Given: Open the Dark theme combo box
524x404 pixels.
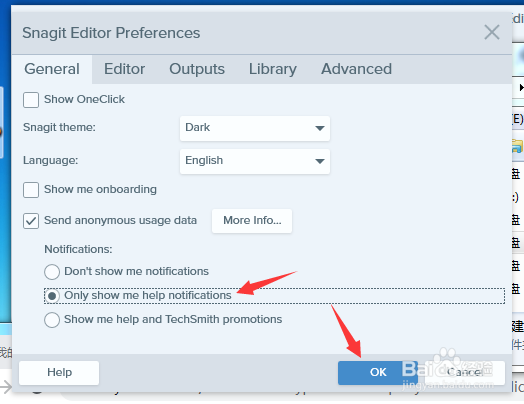Looking at the screenshot, I should (x=255, y=128).
